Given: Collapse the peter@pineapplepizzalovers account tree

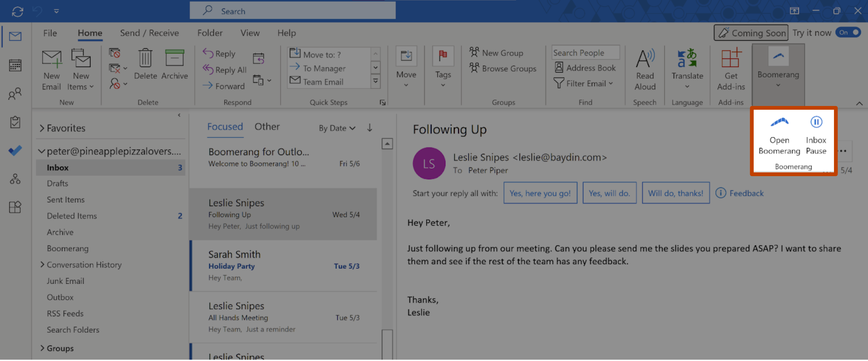Looking at the screenshot, I should coord(42,152).
